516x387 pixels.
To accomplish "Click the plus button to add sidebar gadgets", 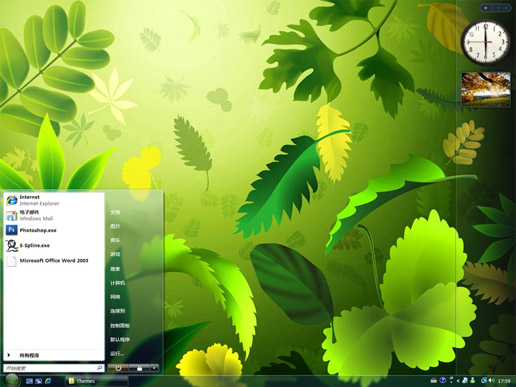I will (x=486, y=7).
